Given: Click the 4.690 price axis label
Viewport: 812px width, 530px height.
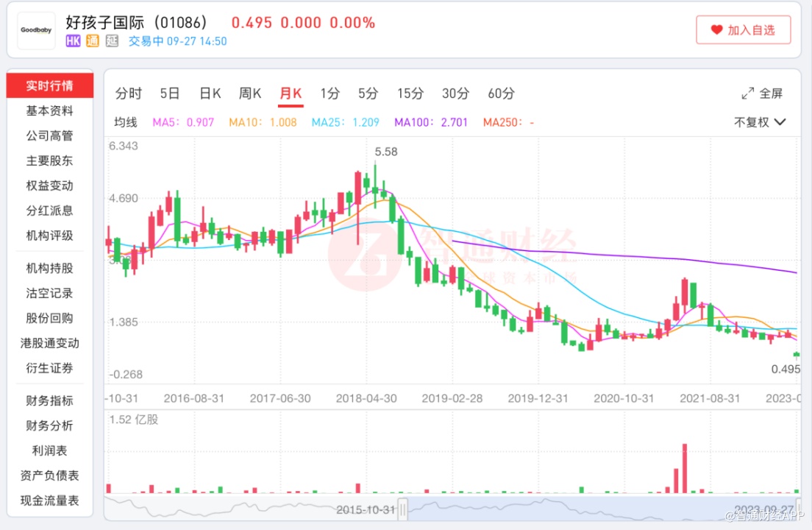Looking at the screenshot, I should pyautogui.click(x=124, y=199).
